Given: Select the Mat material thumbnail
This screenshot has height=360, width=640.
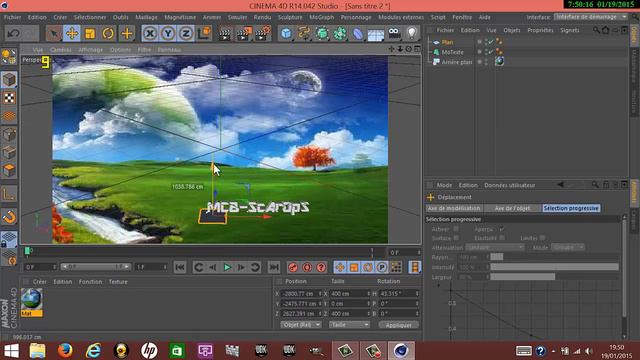Looking at the screenshot, I should tap(31, 302).
